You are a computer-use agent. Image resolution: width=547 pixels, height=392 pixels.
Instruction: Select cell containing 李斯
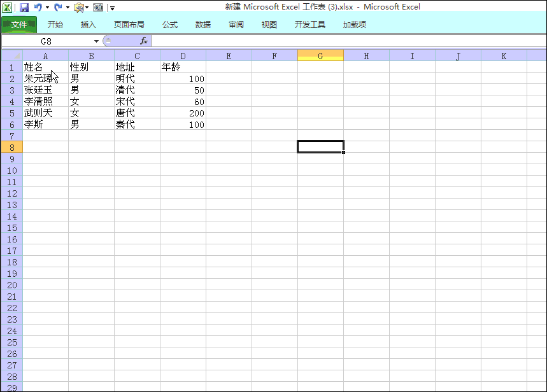(x=45, y=125)
